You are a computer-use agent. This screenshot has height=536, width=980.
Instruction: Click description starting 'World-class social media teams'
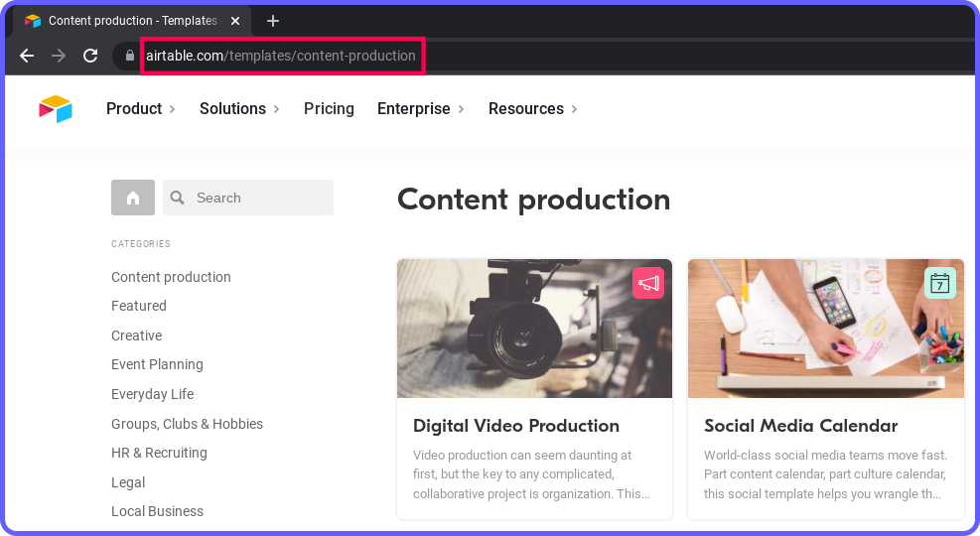click(825, 474)
